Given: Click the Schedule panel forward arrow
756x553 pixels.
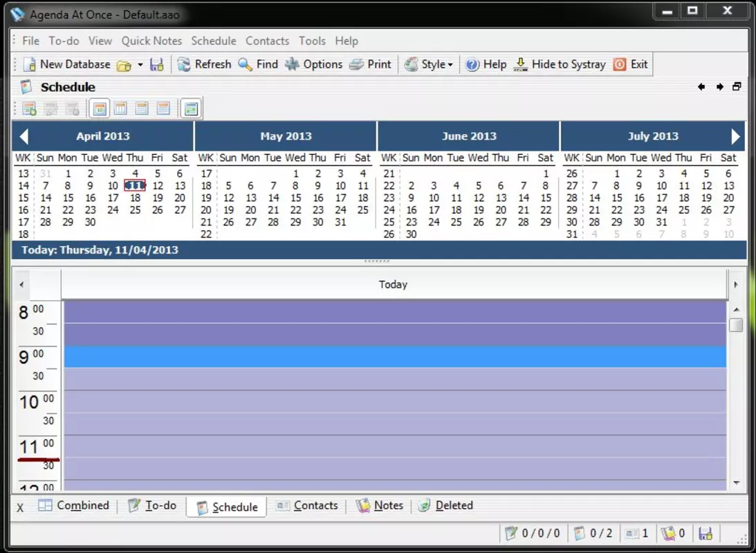Looking at the screenshot, I should (x=719, y=86).
